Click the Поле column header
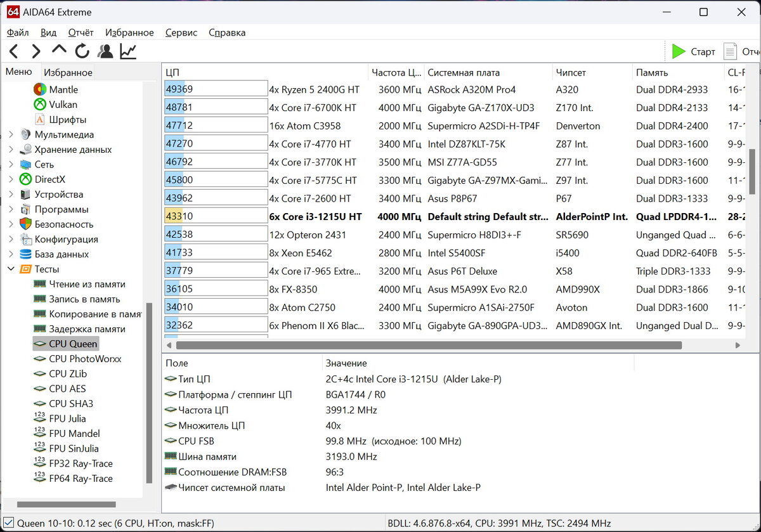The image size is (761, 532). [242, 363]
